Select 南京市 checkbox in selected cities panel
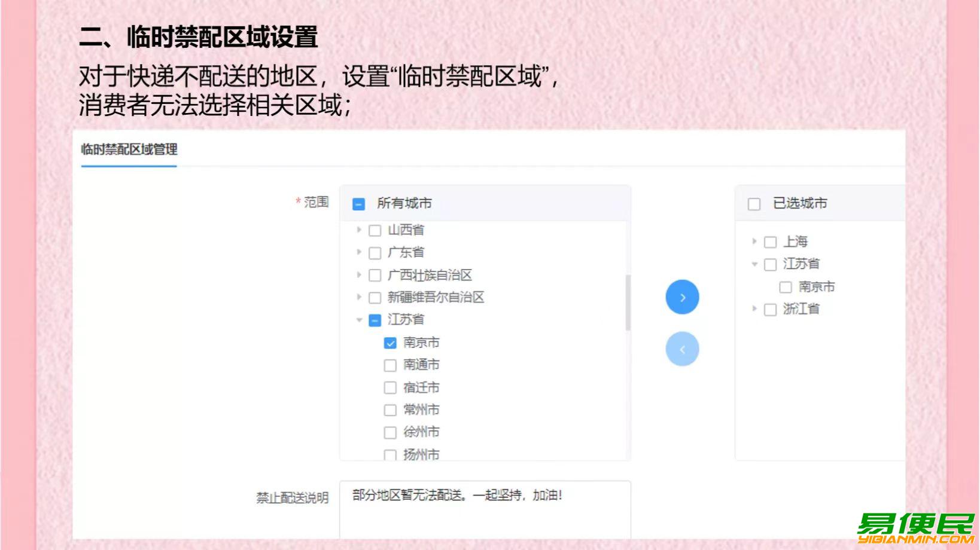 point(786,288)
